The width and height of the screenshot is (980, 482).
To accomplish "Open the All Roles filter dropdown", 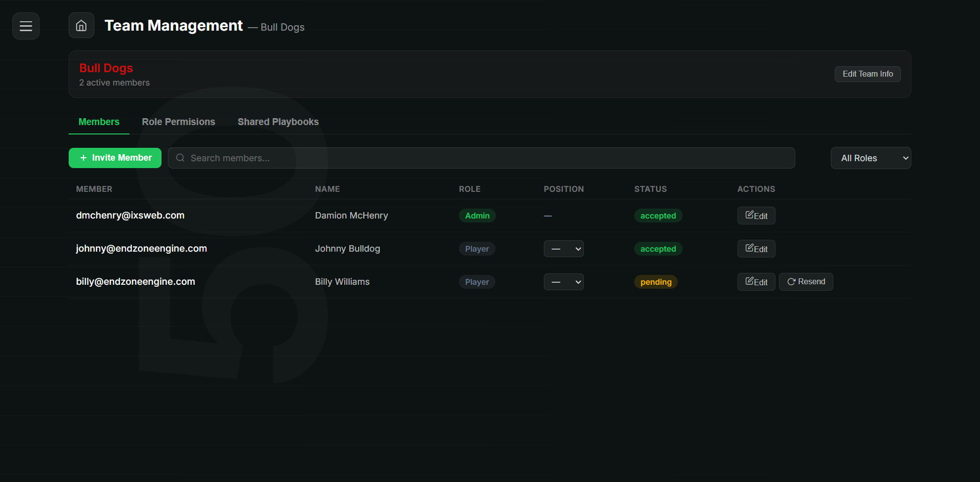I will (871, 158).
